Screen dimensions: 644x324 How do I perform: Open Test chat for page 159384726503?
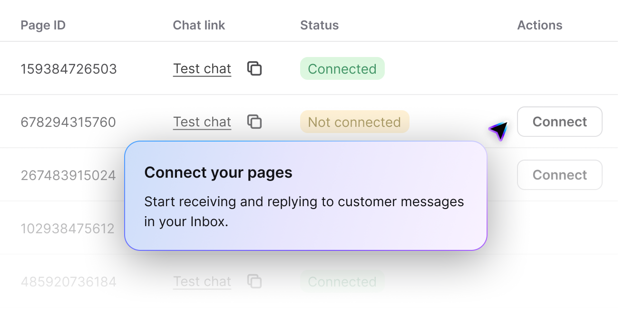tap(202, 68)
